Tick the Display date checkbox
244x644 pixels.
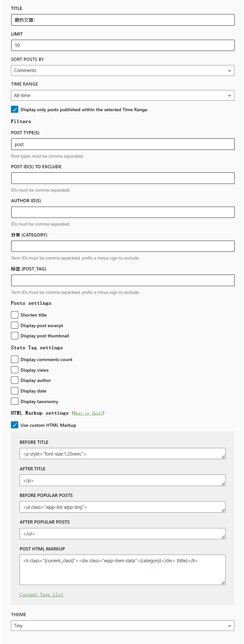pos(15,391)
